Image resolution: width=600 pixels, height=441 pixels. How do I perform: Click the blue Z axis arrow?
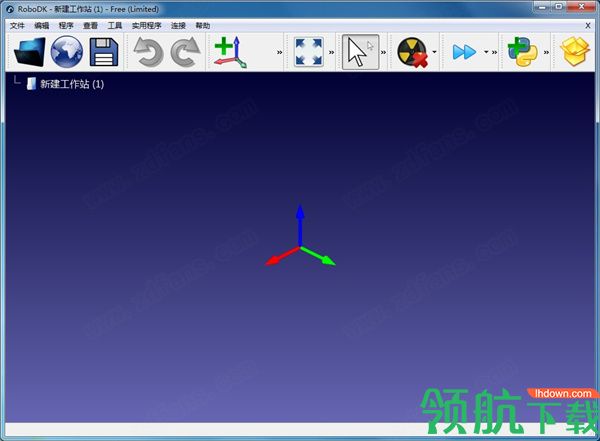(300, 226)
